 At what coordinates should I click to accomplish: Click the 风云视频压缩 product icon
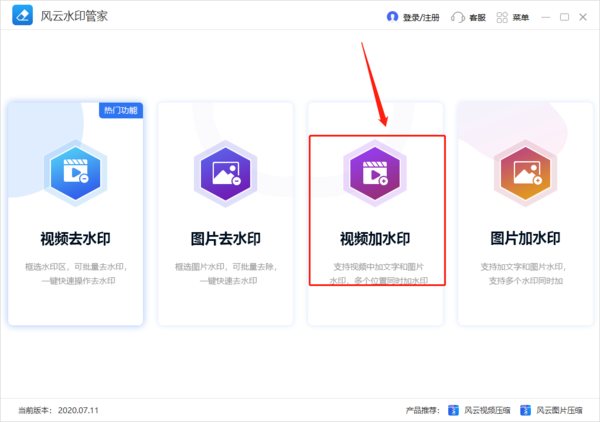click(x=453, y=410)
